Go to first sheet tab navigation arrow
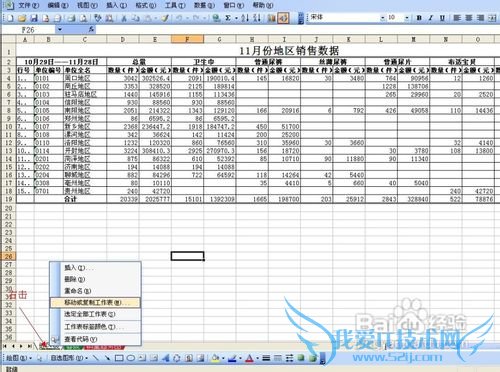500x372 pixels. point(5,347)
